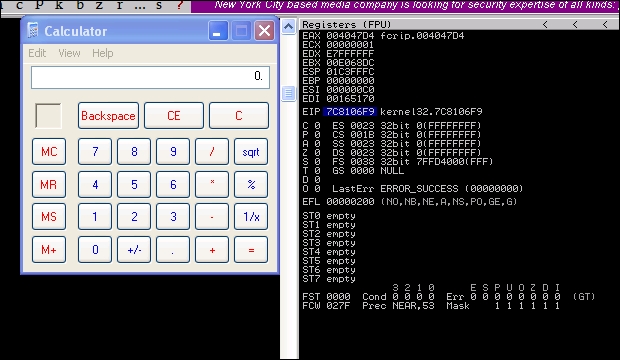The image size is (620, 360).
Task: Click the subtract '-' key
Action: click(212, 217)
